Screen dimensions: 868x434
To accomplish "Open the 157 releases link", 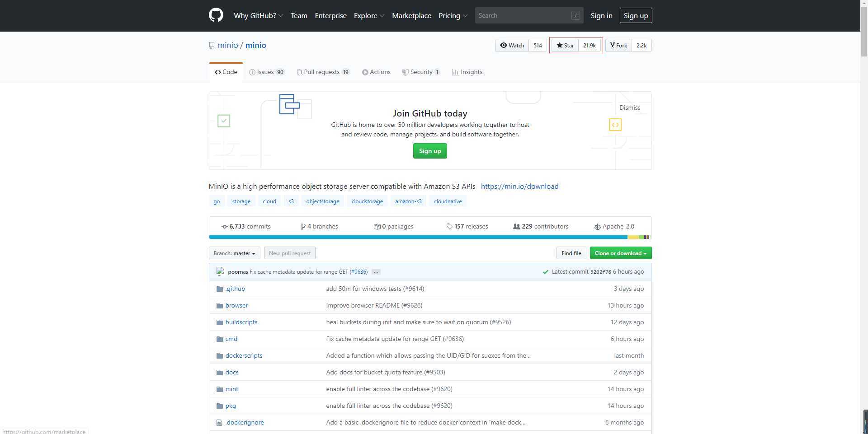I will click(467, 226).
